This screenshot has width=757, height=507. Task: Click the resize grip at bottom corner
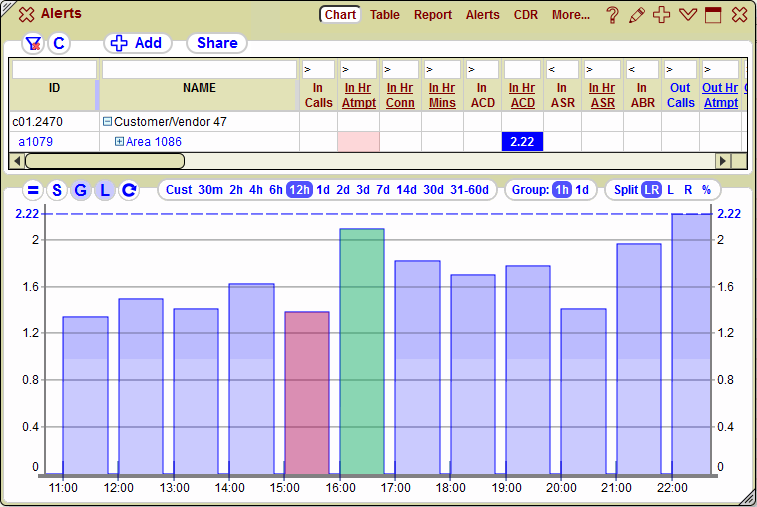pos(747,497)
